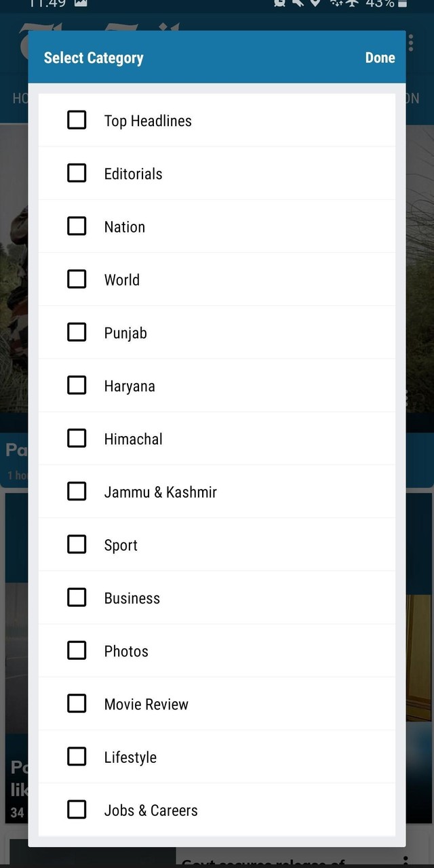Tap the Select Category dialog title
Viewport: 434px width, 868px height.
pyautogui.click(x=94, y=58)
